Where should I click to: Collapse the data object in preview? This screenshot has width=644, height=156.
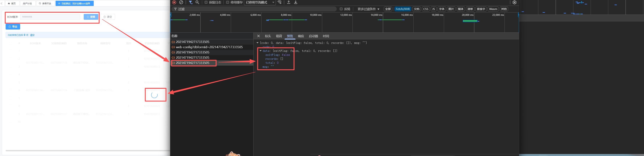[x=260, y=51]
